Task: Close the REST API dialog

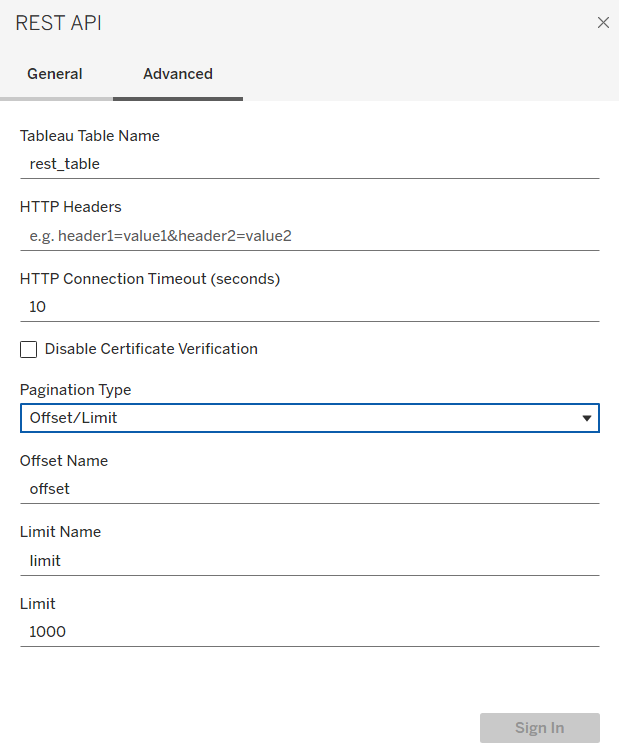Action: coord(603,23)
